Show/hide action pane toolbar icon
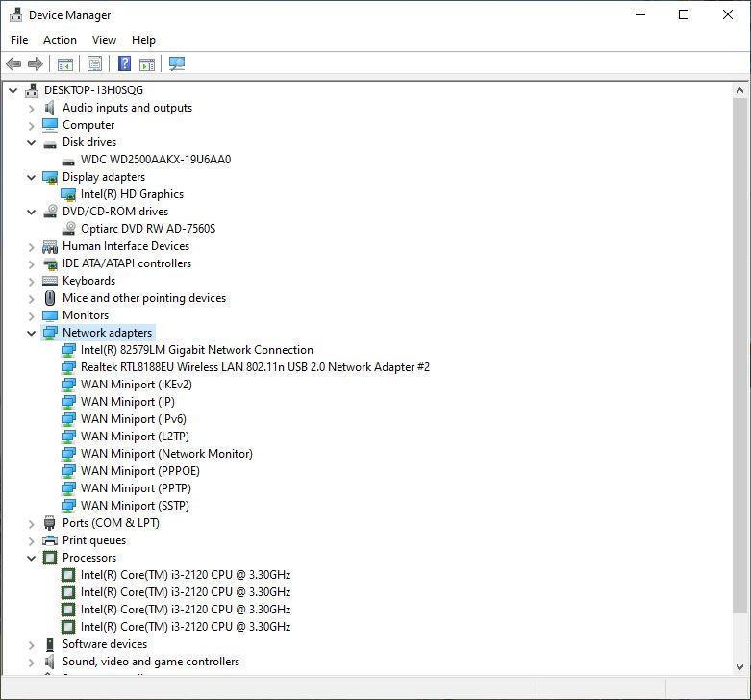The height and width of the screenshot is (700, 751). click(x=147, y=63)
